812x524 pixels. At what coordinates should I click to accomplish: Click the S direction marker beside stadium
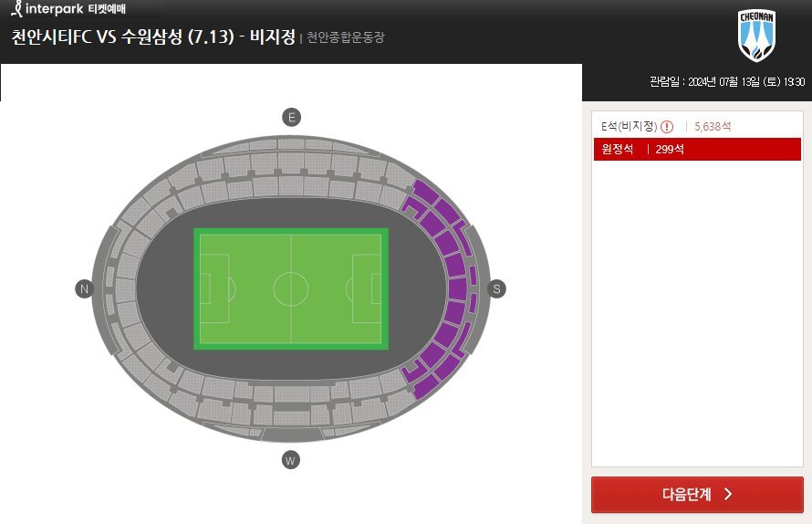496,288
